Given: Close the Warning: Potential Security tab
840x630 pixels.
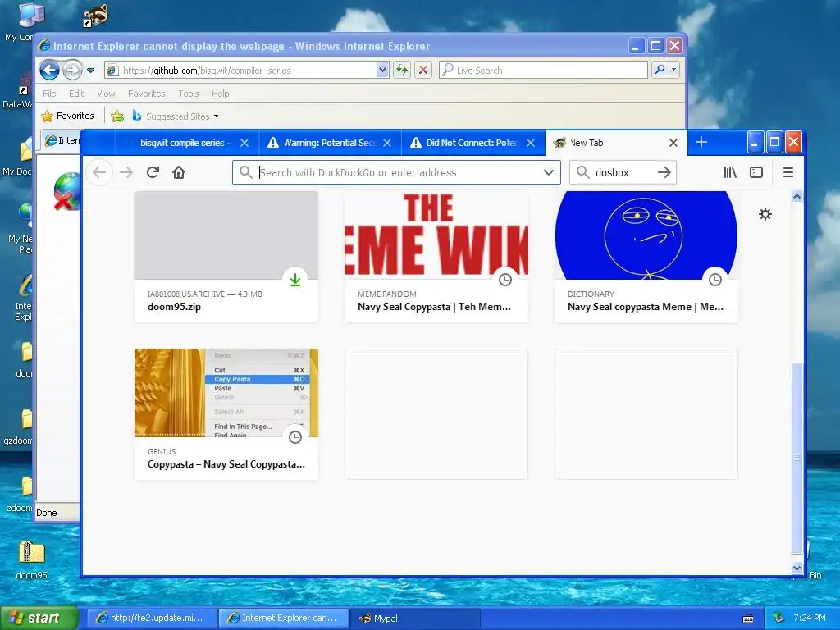Looking at the screenshot, I should (387, 143).
